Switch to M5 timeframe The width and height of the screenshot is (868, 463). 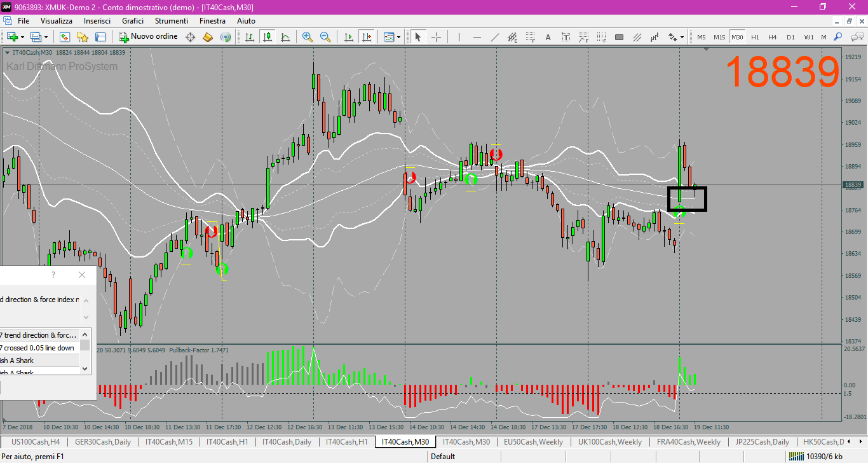[x=702, y=37]
